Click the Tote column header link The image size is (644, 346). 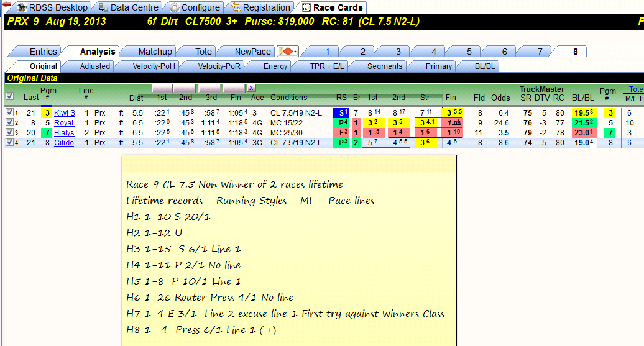(636, 89)
